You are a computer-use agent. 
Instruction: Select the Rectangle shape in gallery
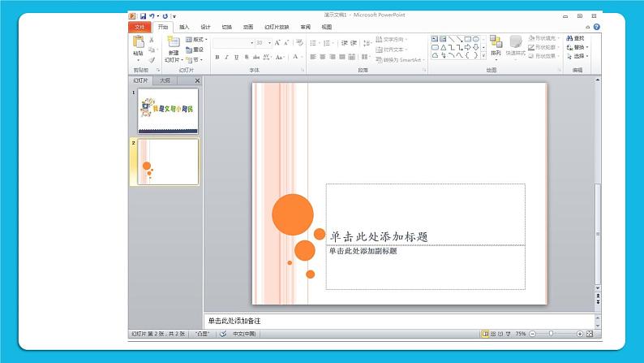click(x=468, y=39)
